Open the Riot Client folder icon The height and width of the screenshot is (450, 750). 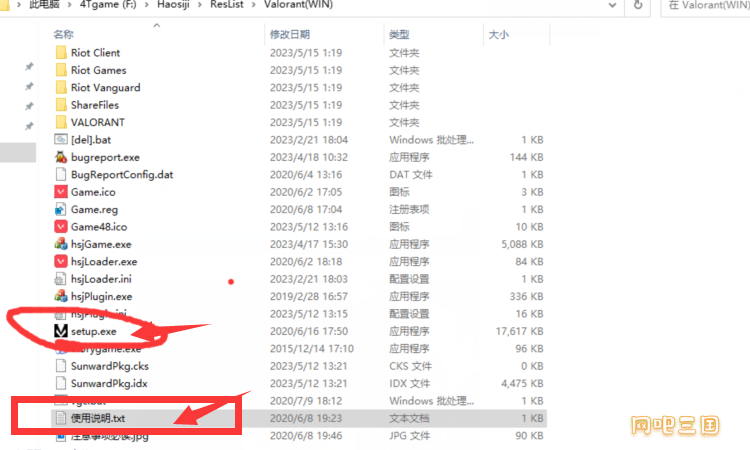click(x=61, y=53)
